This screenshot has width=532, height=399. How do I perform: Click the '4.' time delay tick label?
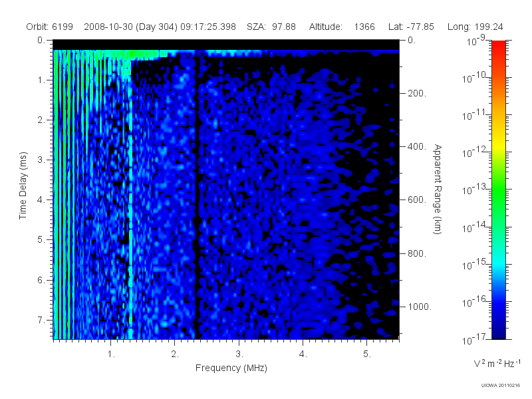tap(41, 200)
